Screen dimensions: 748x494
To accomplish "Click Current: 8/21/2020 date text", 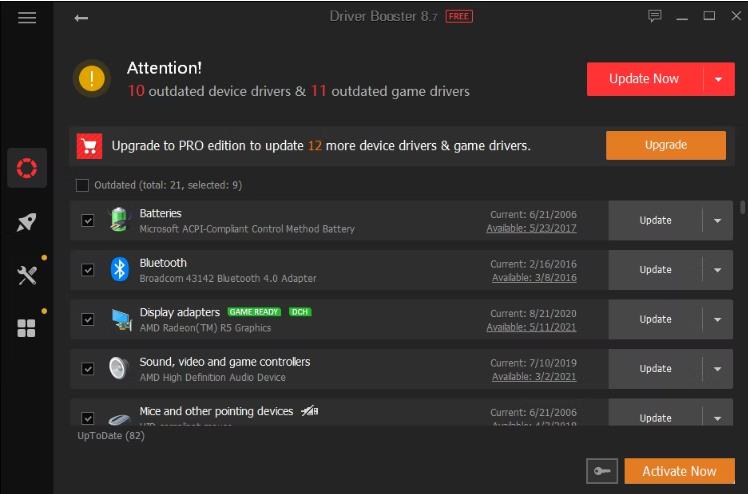I will (x=533, y=314).
